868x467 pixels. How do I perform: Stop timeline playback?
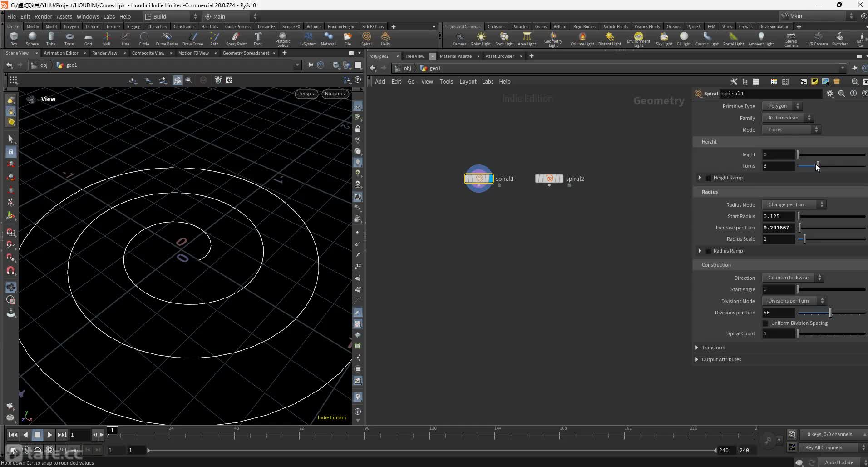38,435
